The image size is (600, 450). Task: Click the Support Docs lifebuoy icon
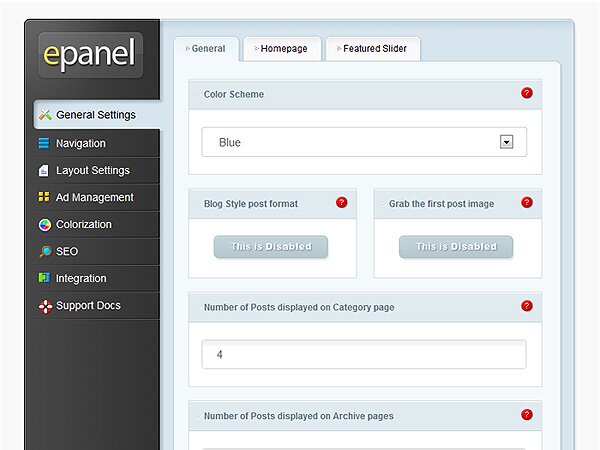pyautogui.click(x=45, y=306)
